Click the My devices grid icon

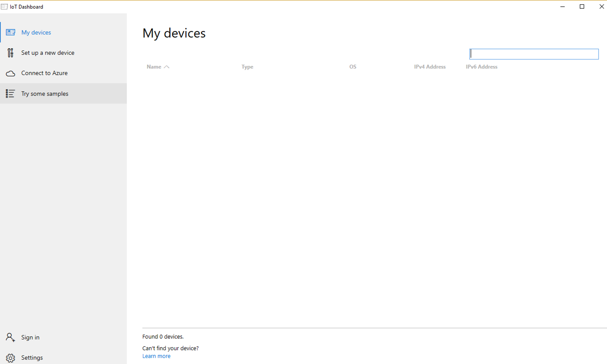tap(11, 32)
